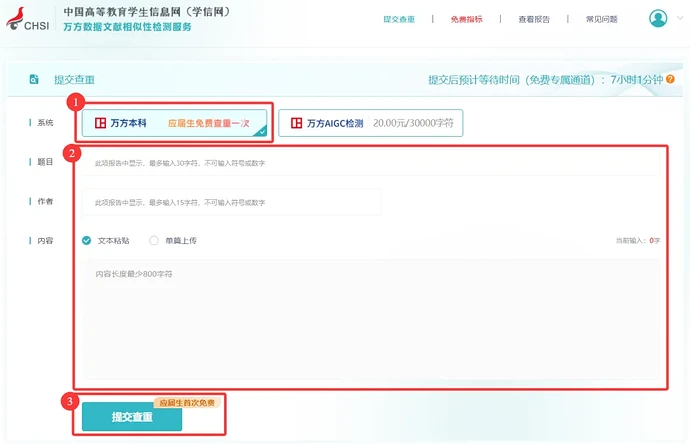Click the 提交查重 header document icon
Viewport: 690px width, 444px height.
click(34, 79)
